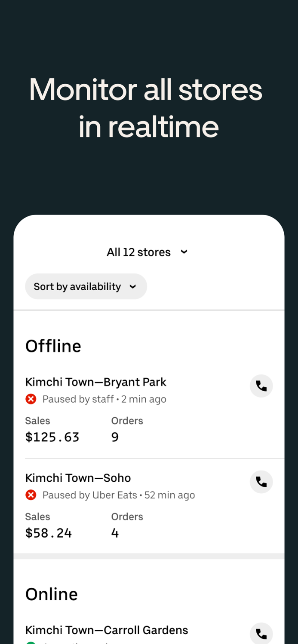The height and width of the screenshot is (644, 298).
Task: Open Kimchi Town—Bryant Park store details
Action: pyautogui.click(x=95, y=382)
